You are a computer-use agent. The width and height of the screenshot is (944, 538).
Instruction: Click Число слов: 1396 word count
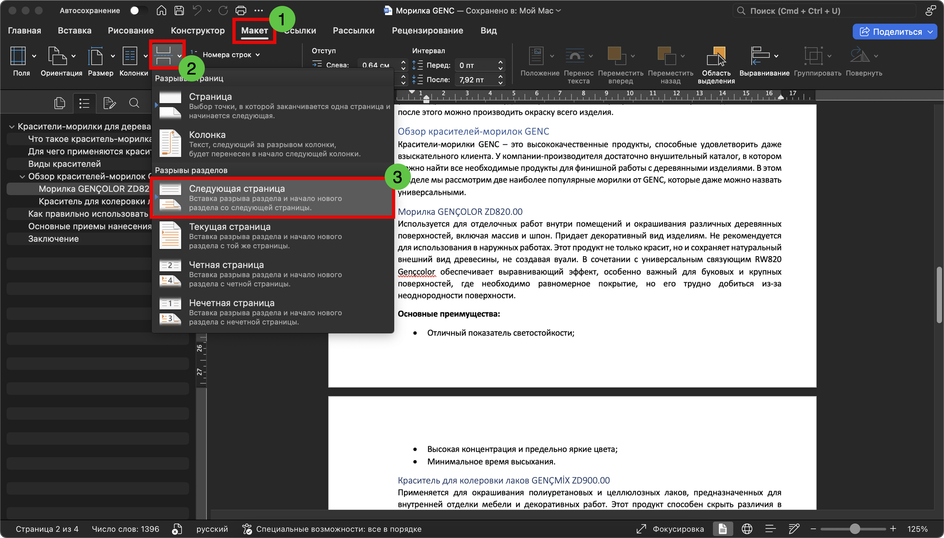coord(125,529)
